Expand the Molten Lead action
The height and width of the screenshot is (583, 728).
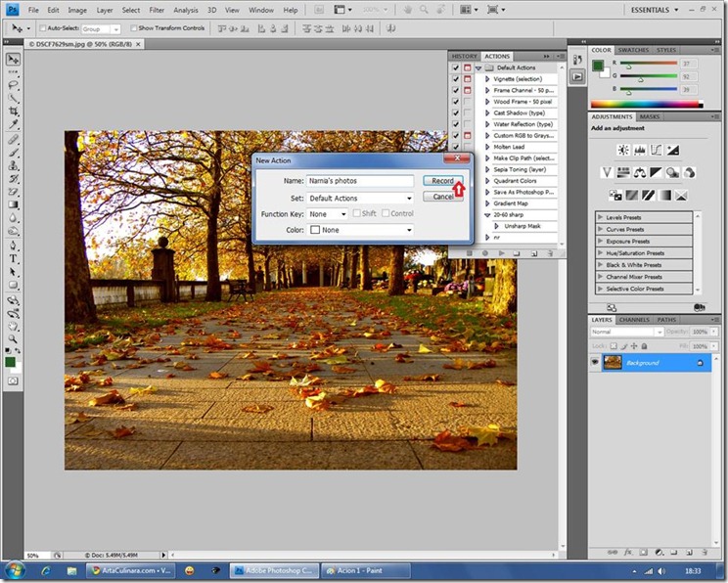pos(487,147)
